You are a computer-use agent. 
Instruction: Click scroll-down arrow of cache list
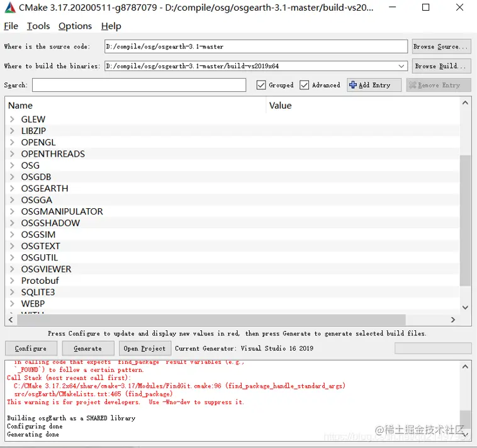pyautogui.click(x=465, y=308)
